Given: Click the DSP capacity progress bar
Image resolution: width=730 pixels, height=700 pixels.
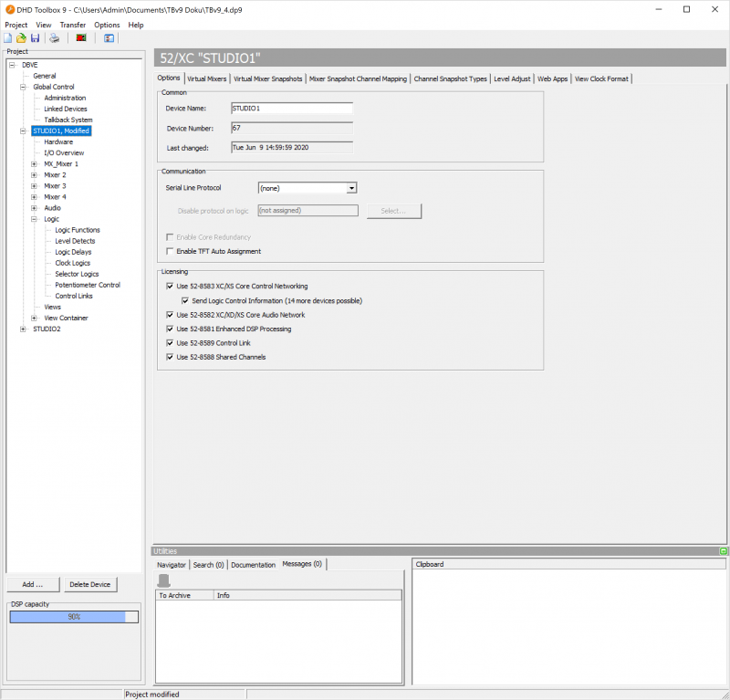Looking at the screenshot, I should (x=73, y=617).
